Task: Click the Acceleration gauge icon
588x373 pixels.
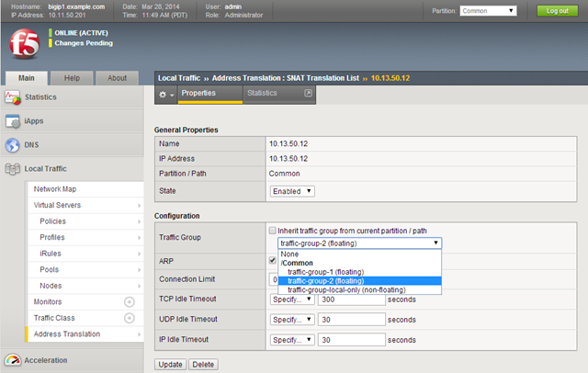Action: [x=14, y=360]
